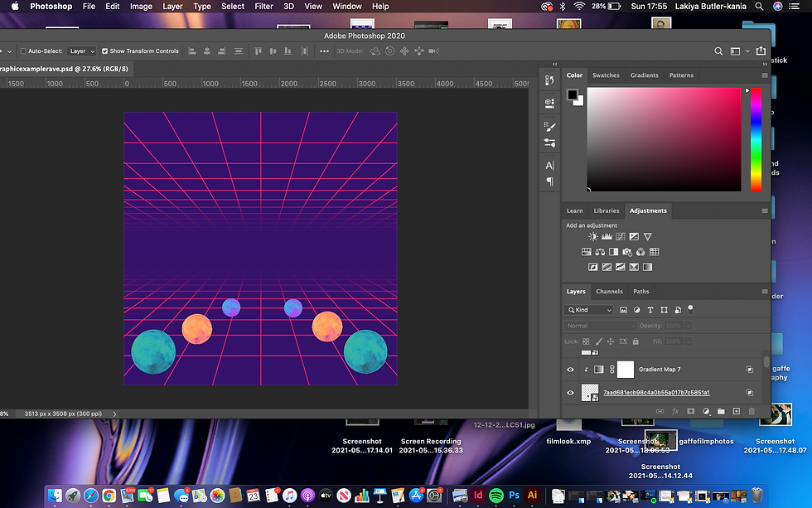Open the Layers panel options menu

pyautogui.click(x=764, y=292)
